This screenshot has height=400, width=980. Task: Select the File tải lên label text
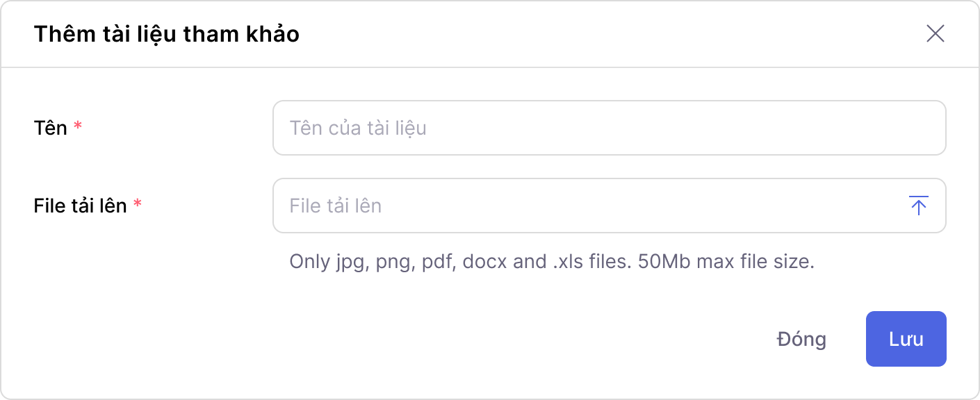tap(82, 206)
